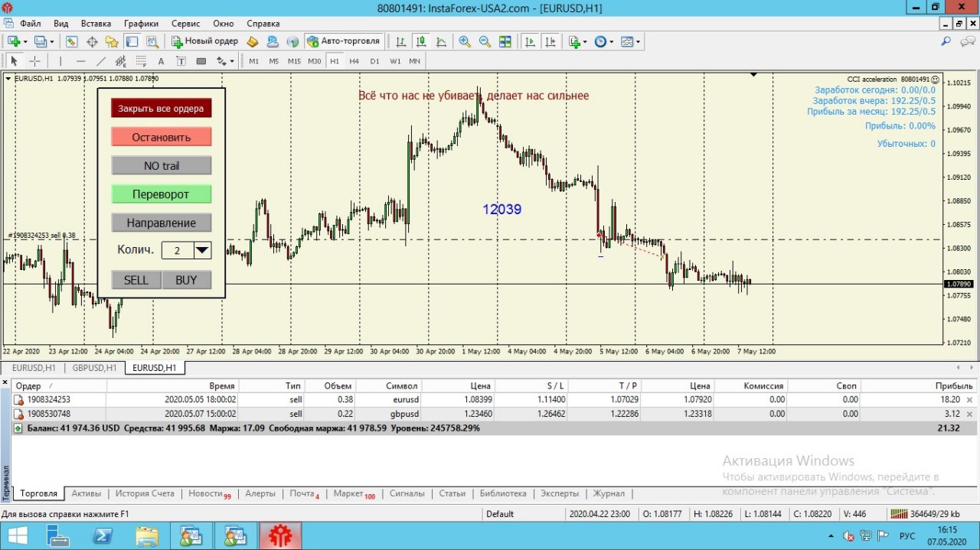
Task: Switch to the GBPUSD,H1 chart tab
Action: click(94, 368)
